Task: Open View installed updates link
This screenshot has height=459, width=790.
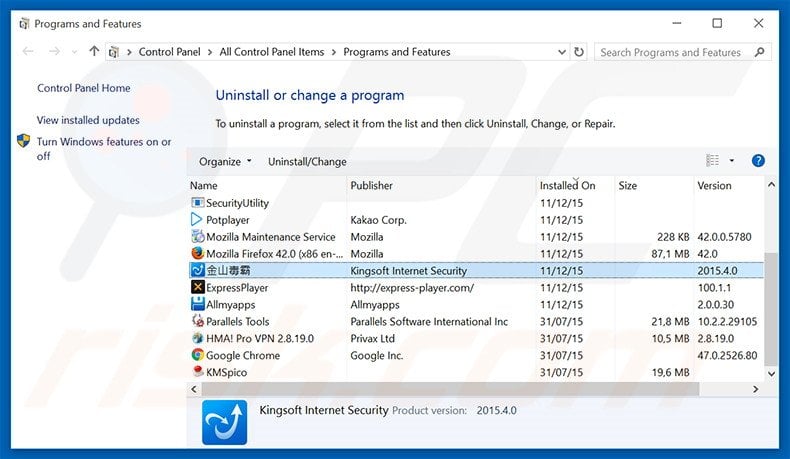Action: (88, 120)
